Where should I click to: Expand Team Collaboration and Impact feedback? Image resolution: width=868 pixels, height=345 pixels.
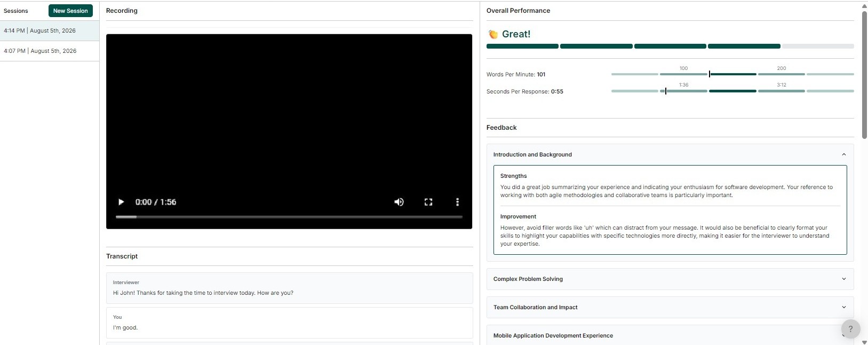pyautogui.click(x=670, y=307)
